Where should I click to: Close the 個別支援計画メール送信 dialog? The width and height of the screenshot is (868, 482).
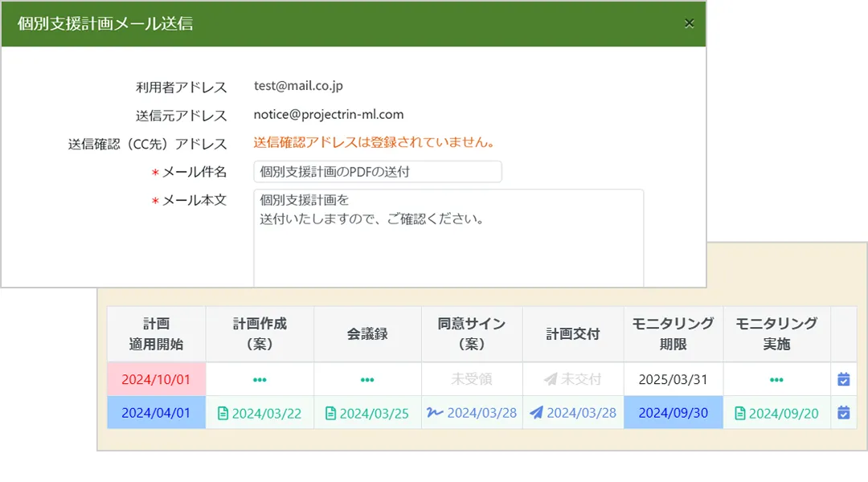click(x=689, y=23)
